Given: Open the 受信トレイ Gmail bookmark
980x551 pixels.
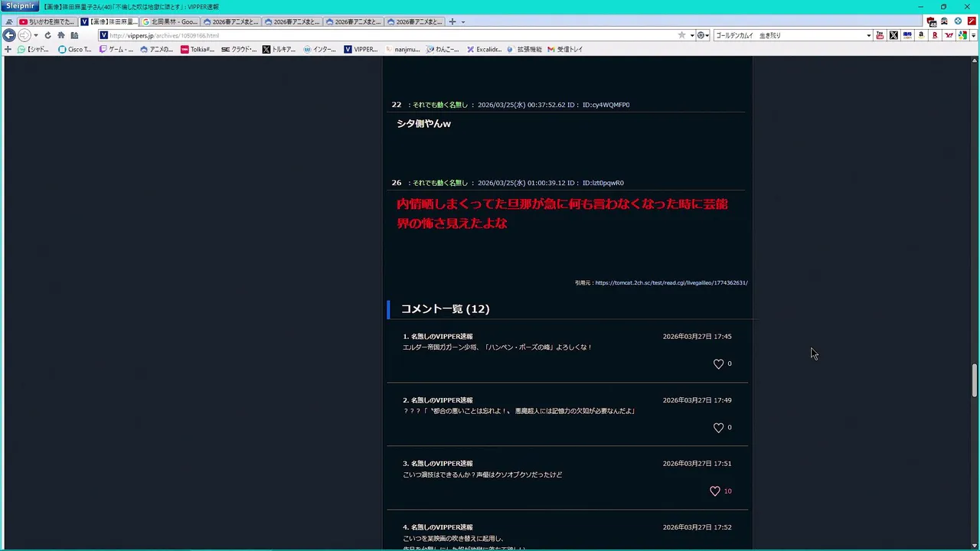Looking at the screenshot, I should (x=565, y=49).
